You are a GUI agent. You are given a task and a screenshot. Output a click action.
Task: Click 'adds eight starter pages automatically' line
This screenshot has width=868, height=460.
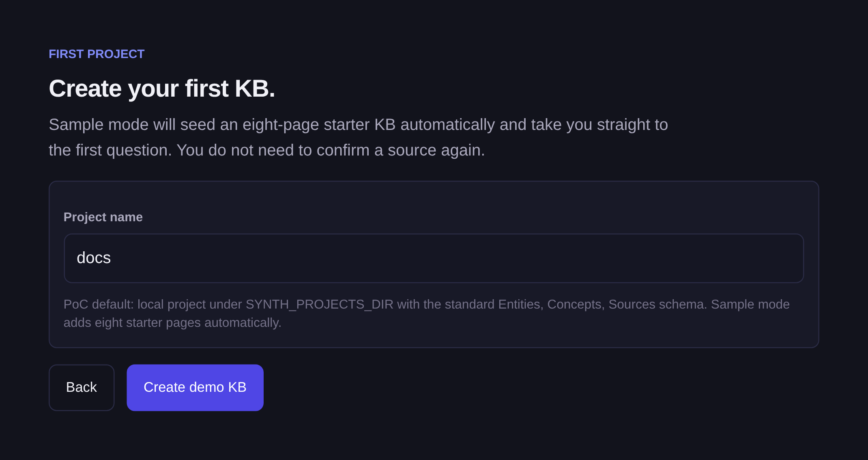(x=172, y=323)
